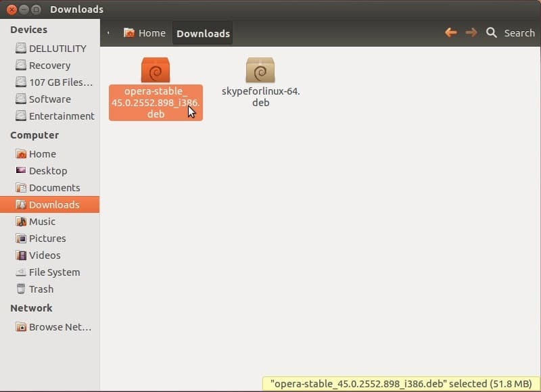The image size is (541, 392).
Task: Select DELLUTILITY label in Devices
Action: [x=57, y=49]
